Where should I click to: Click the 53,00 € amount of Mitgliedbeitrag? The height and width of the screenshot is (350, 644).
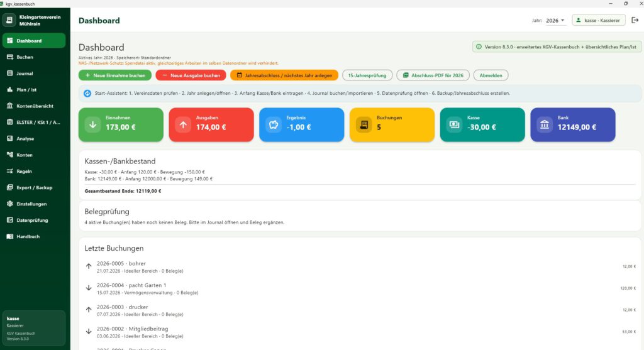[629, 332]
